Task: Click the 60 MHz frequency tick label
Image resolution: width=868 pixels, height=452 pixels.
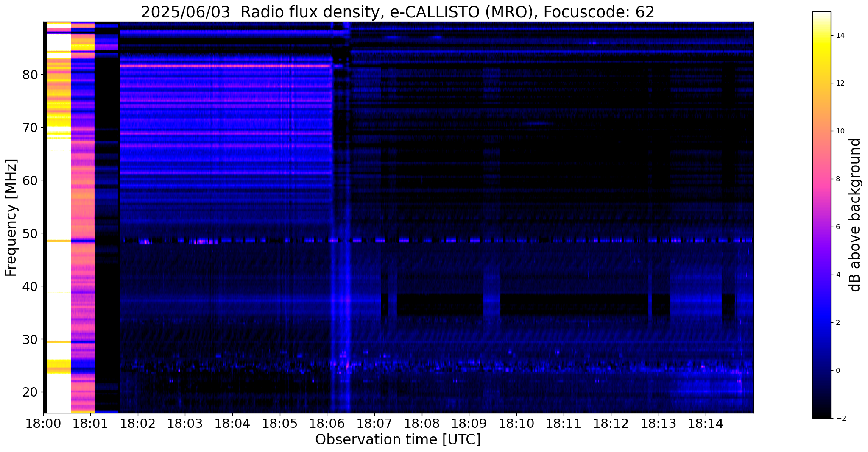Action: 30,180
